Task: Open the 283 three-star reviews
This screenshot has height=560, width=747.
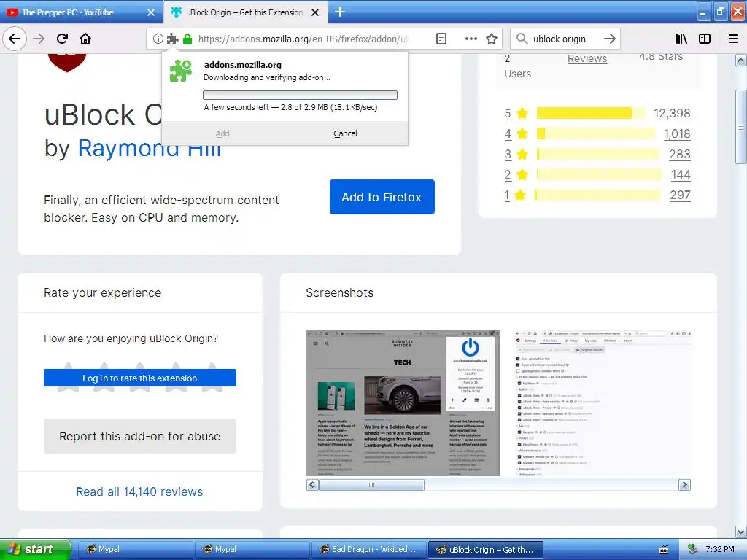Action: (680, 155)
